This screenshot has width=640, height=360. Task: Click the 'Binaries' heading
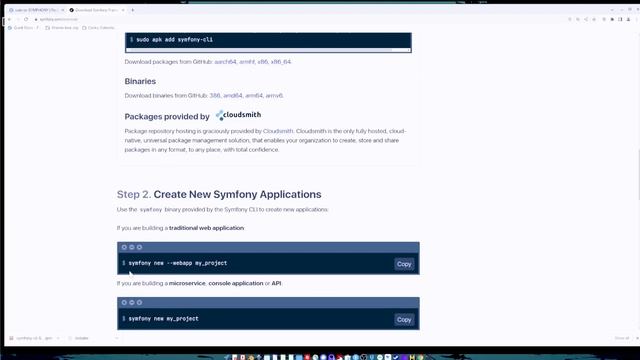point(140,81)
